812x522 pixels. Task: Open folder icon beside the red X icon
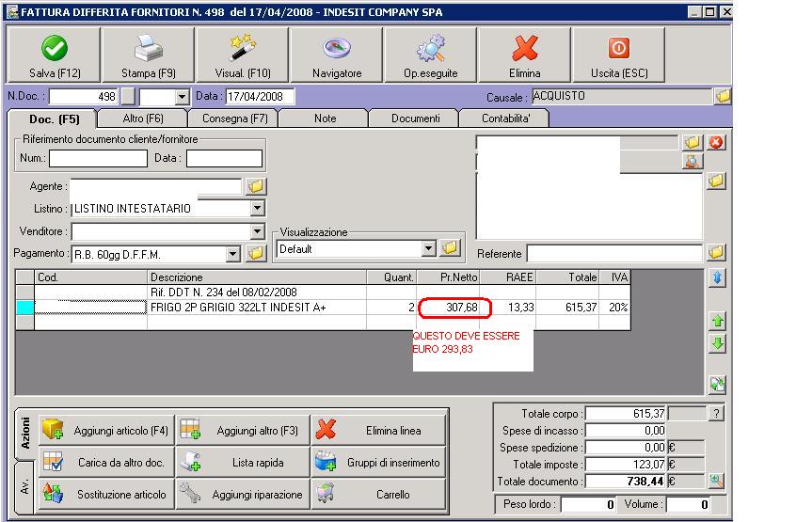click(692, 142)
